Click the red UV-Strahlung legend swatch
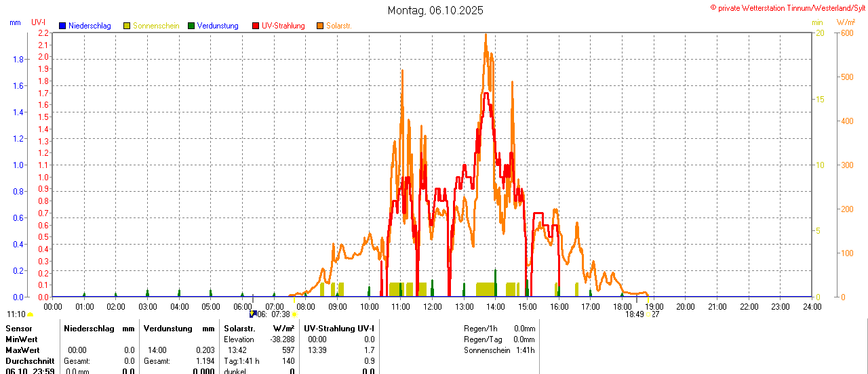 (256, 26)
